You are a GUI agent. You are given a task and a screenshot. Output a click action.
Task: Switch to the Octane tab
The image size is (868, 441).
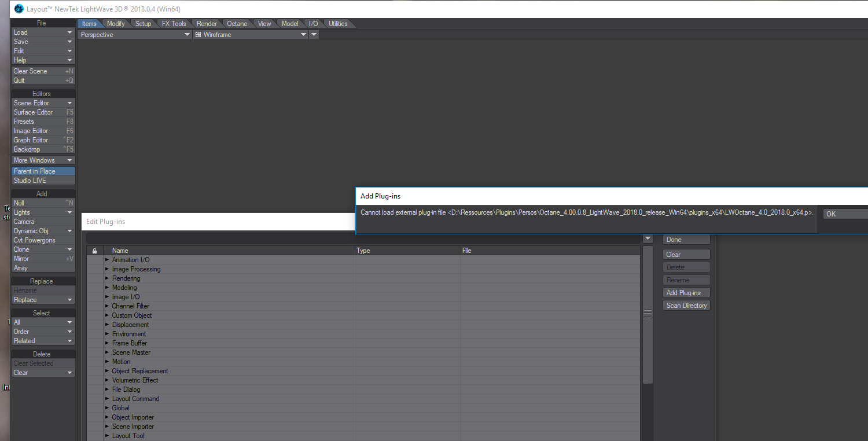(237, 24)
